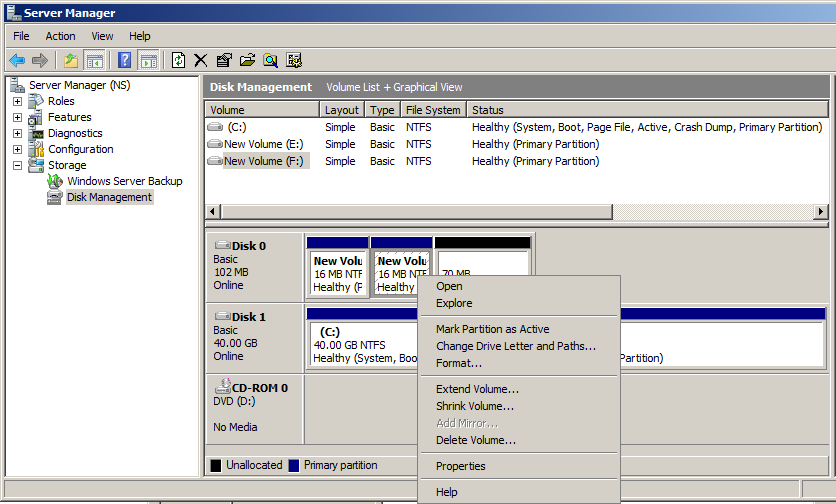Click the green Refresh toolbar icon

pos(178,60)
